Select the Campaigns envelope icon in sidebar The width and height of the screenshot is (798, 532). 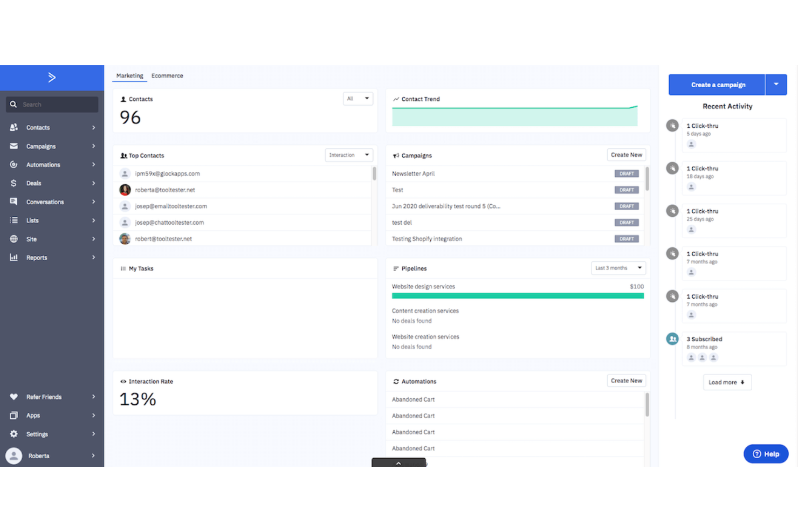click(13, 146)
